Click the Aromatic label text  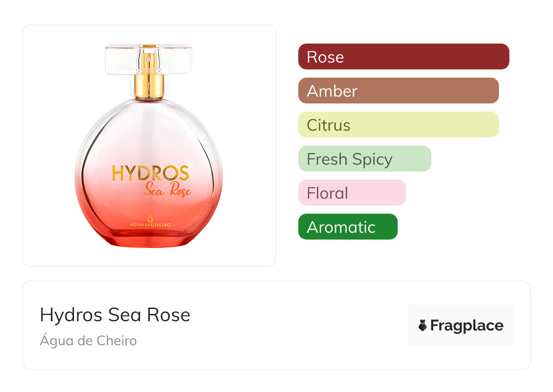click(x=341, y=227)
